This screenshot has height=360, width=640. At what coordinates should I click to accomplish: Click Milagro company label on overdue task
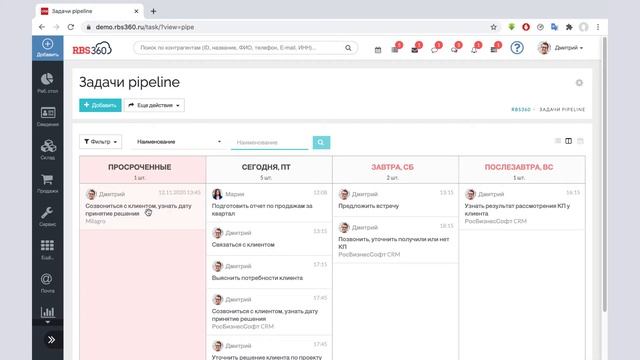click(95, 221)
